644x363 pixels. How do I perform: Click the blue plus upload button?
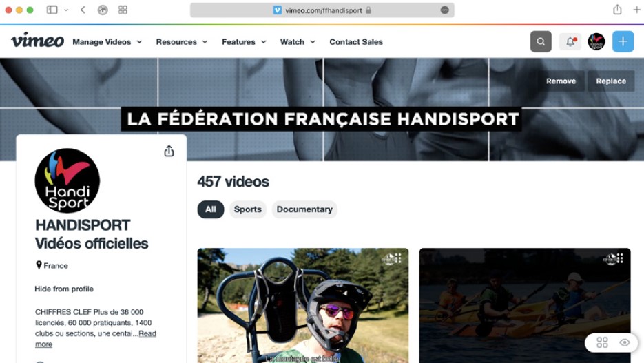pyautogui.click(x=623, y=41)
